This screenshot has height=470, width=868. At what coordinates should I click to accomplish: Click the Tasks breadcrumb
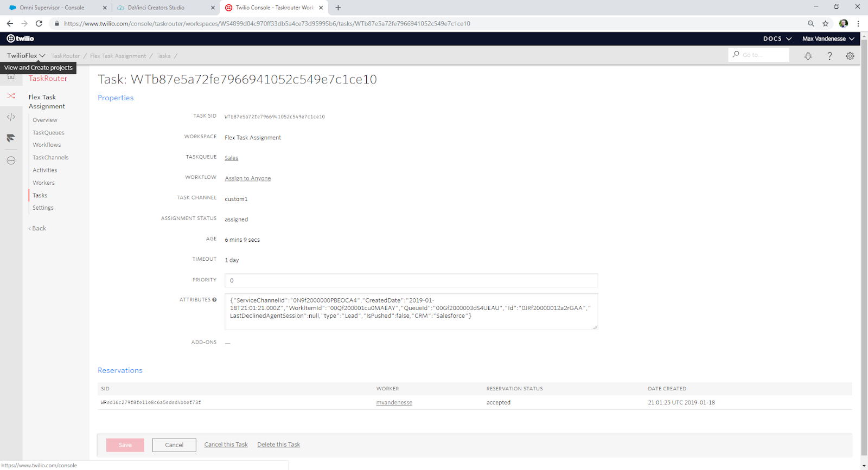(x=163, y=56)
